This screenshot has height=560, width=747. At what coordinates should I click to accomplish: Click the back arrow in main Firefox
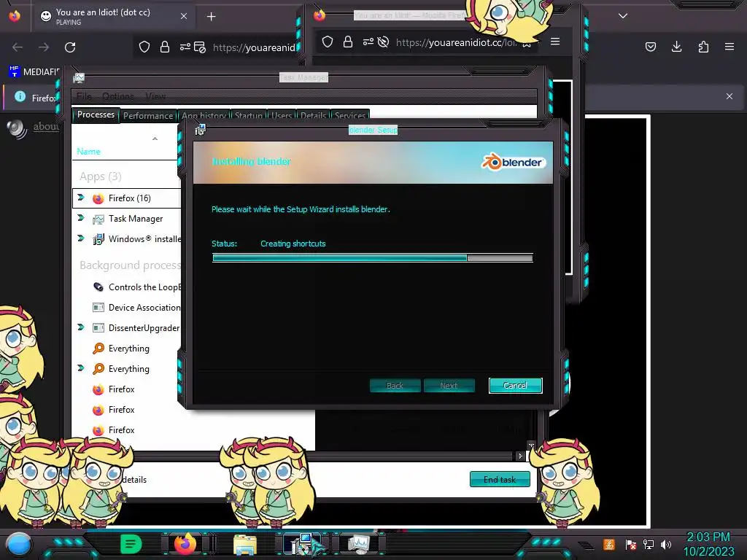click(x=18, y=47)
